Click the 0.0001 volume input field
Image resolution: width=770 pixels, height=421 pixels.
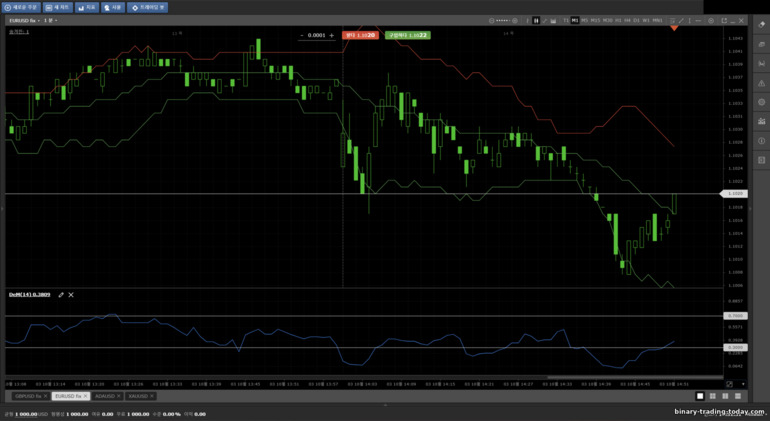pos(316,35)
